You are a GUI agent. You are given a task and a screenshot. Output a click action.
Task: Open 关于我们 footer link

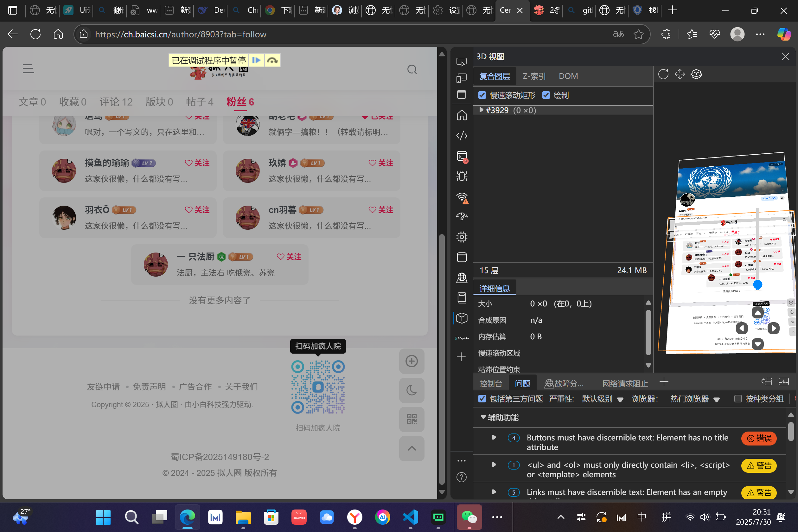(241, 387)
